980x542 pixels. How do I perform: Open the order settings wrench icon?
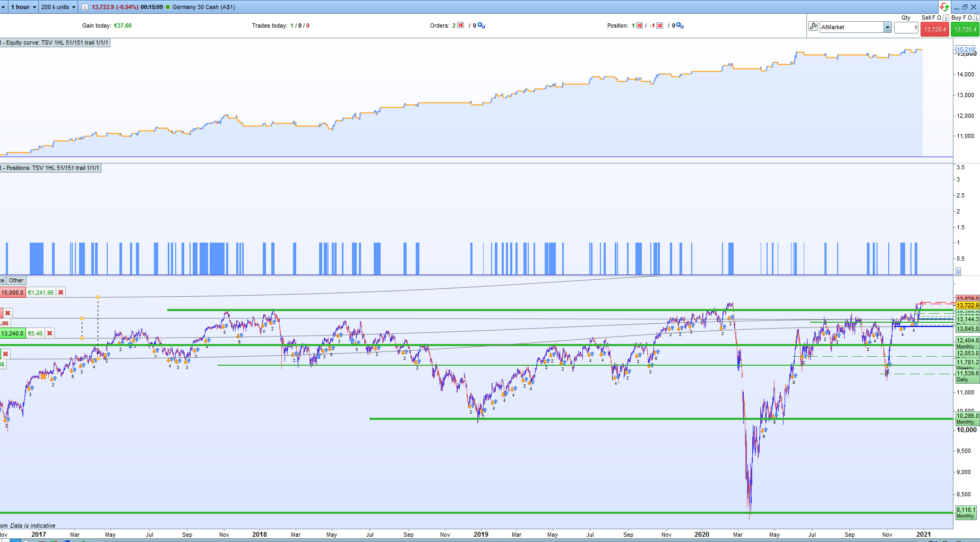pyautogui.click(x=814, y=27)
